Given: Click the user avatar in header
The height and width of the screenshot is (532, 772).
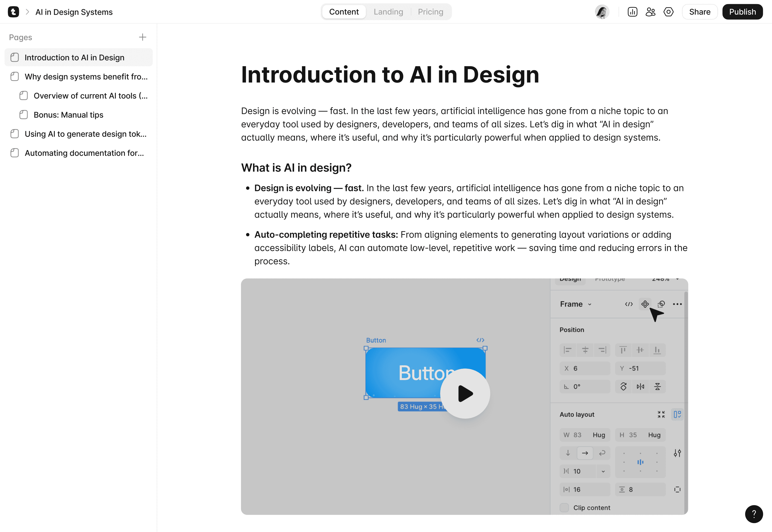Looking at the screenshot, I should (602, 12).
